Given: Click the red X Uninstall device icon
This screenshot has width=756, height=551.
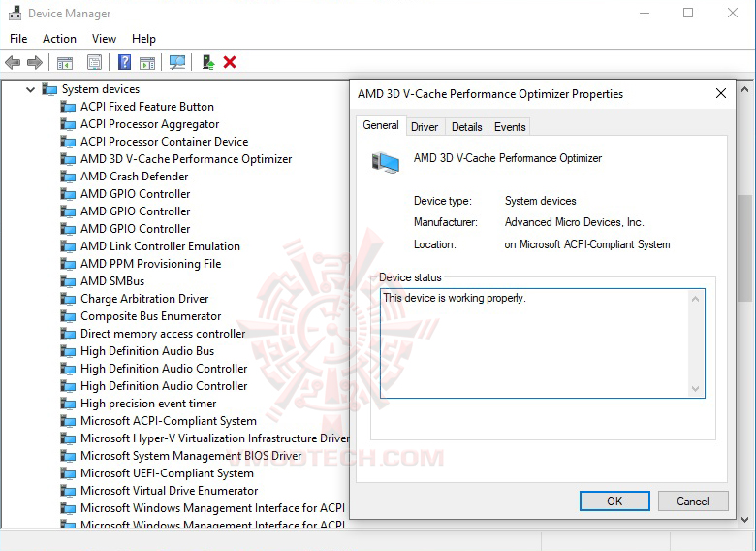Looking at the screenshot, I should click(230, 62).
